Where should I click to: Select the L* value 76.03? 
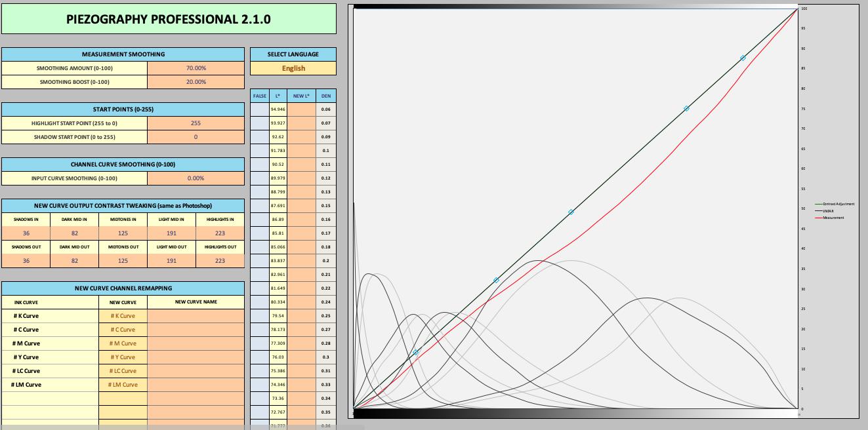click(278, 357)
